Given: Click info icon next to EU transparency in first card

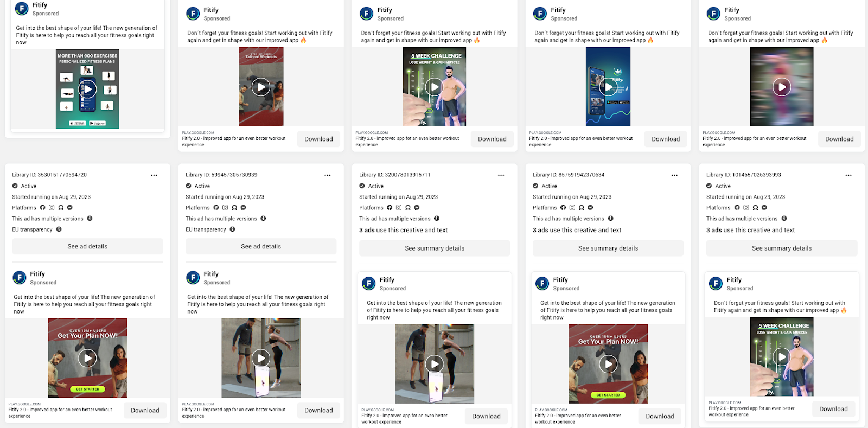Looking at the screenshot, I should tap(59, 229).
